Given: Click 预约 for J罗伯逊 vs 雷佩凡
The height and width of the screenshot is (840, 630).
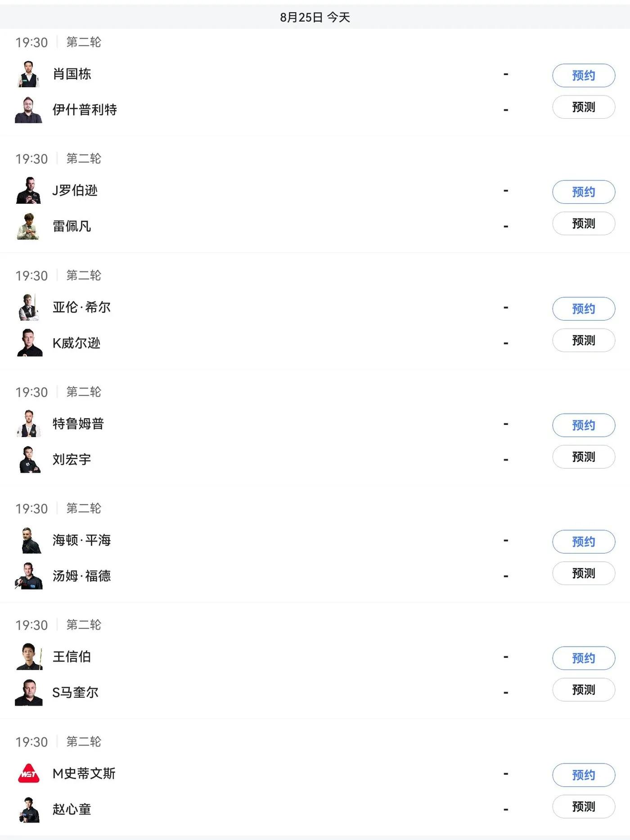Looking at the screenshot, I should (x=584, y=192).
